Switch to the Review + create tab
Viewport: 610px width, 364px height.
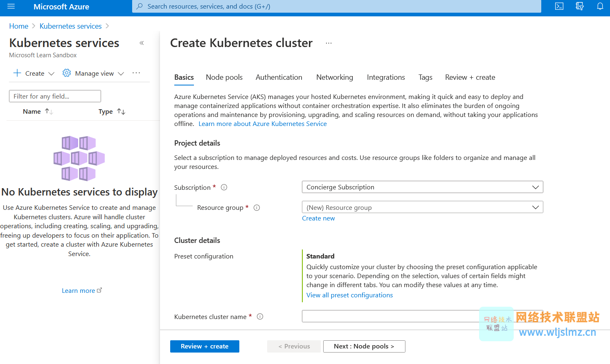tap(470, 77)
